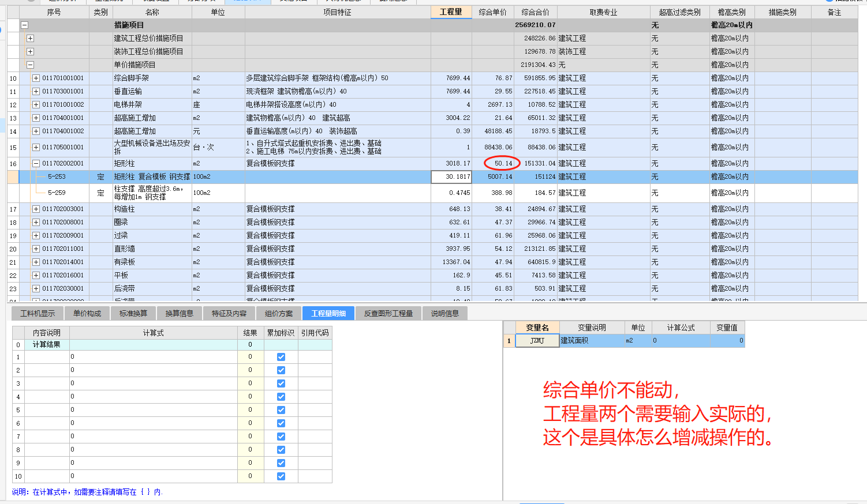Open the 特征及内容 tab
The height and width of the screenshot is (504, 867).
(229, 313)
